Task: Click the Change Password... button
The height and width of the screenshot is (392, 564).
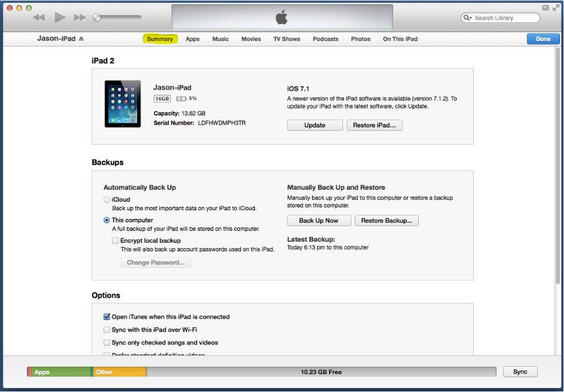Action: point(156,262)
